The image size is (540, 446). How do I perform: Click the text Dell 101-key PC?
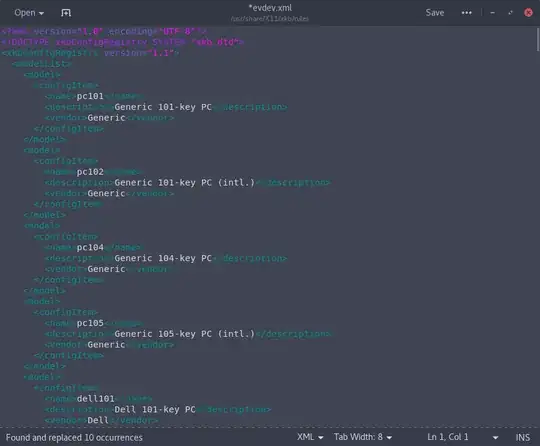pos(155,409)
